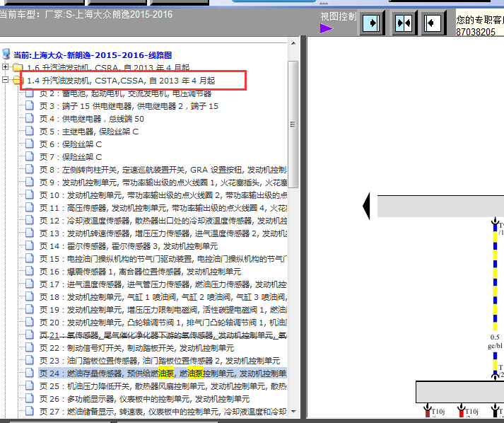Click tree scrollbar up arrow

[293, 43]
